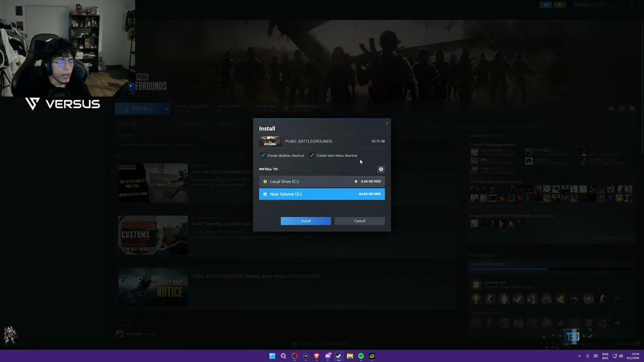Expand the arrow beside Steam page Install button
This screenshot has height=362, width=644.
point(167,109)
